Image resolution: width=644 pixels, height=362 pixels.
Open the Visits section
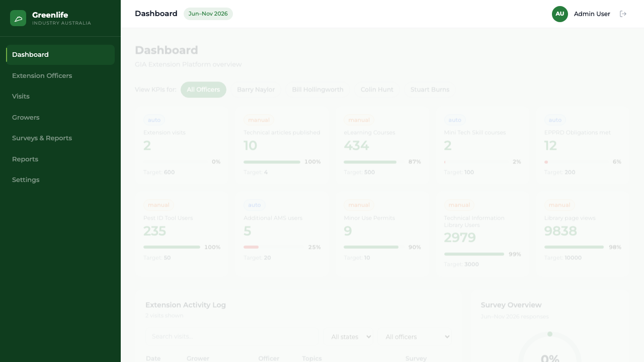coord(60,96)
